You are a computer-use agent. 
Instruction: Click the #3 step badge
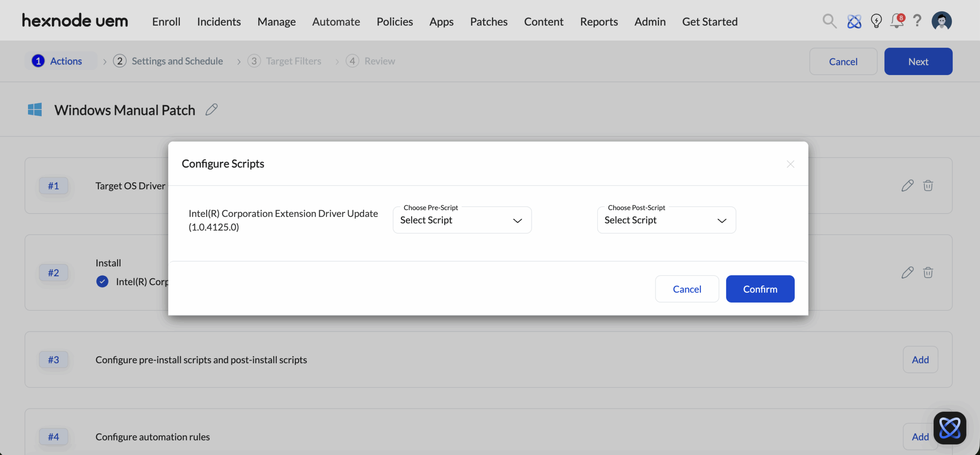coord(54,359)
